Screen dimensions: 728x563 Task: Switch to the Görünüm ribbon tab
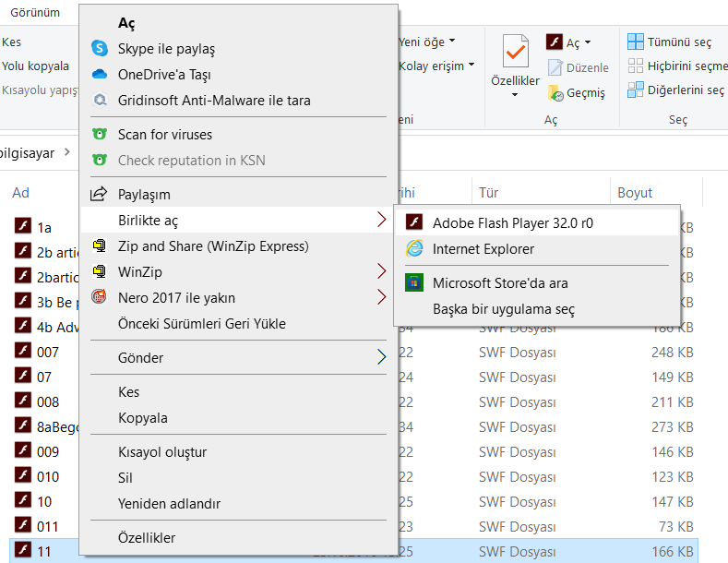pos(35,12)
